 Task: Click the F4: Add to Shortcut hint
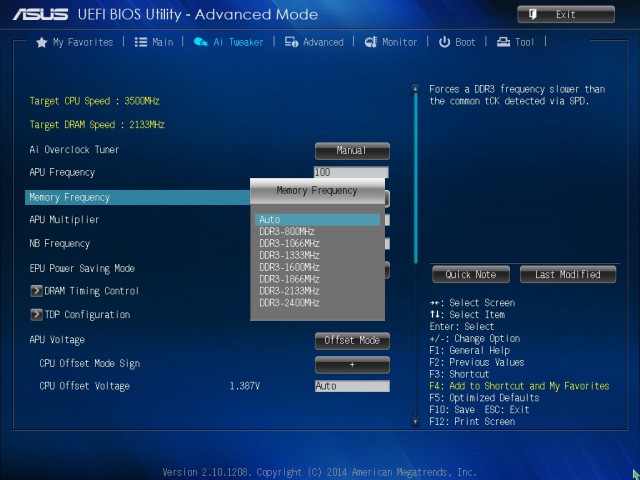[x=519, y=386]
